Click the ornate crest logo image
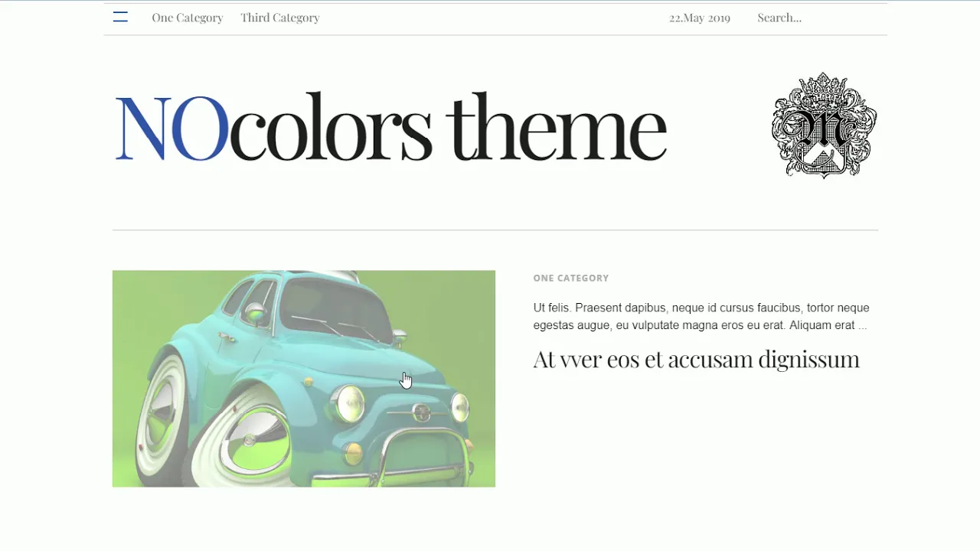The width and height of the screenshot is (980, 551). point(825,126)
